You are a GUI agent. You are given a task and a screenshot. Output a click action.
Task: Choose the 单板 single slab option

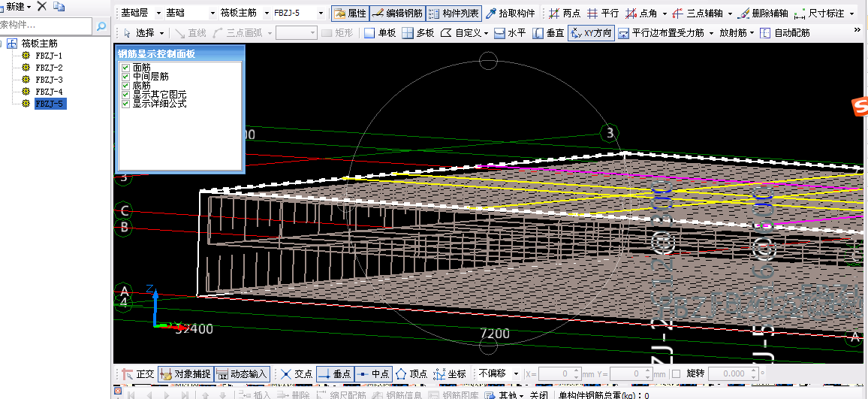point(380,33)
